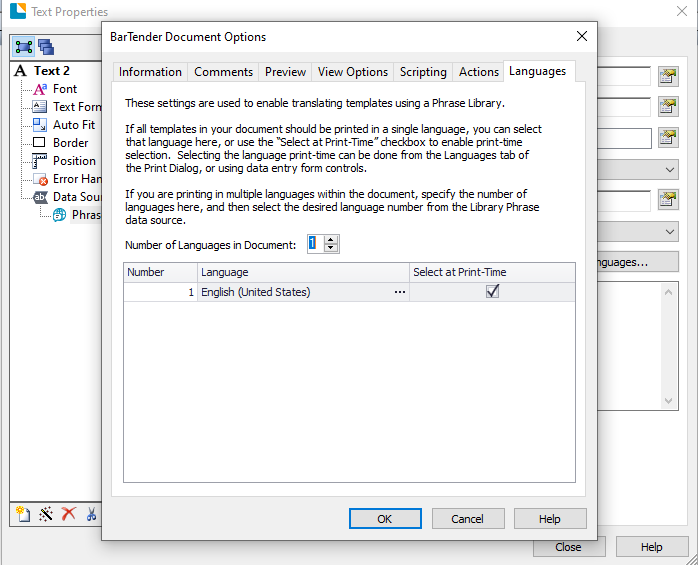Click the Phrase globe icon in tree

(60, 215)
